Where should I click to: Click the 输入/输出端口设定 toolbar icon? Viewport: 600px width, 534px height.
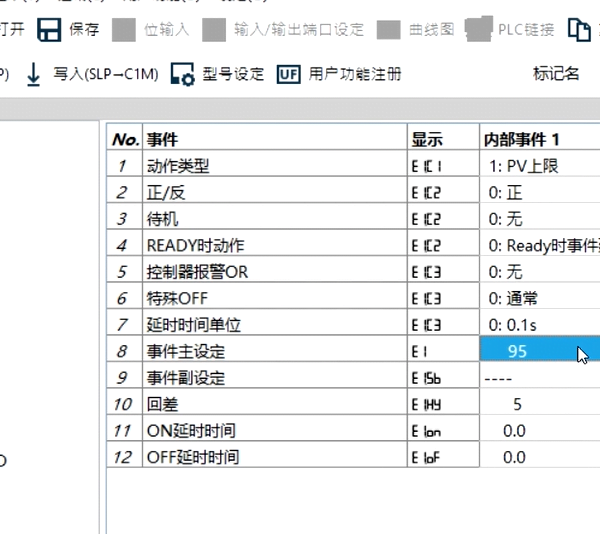coord(214,29)
